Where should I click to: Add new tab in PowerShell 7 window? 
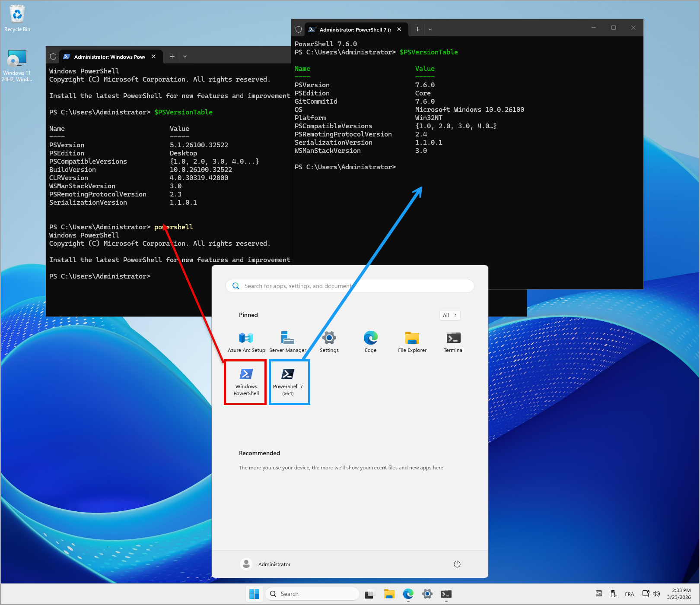coord(417,29)
